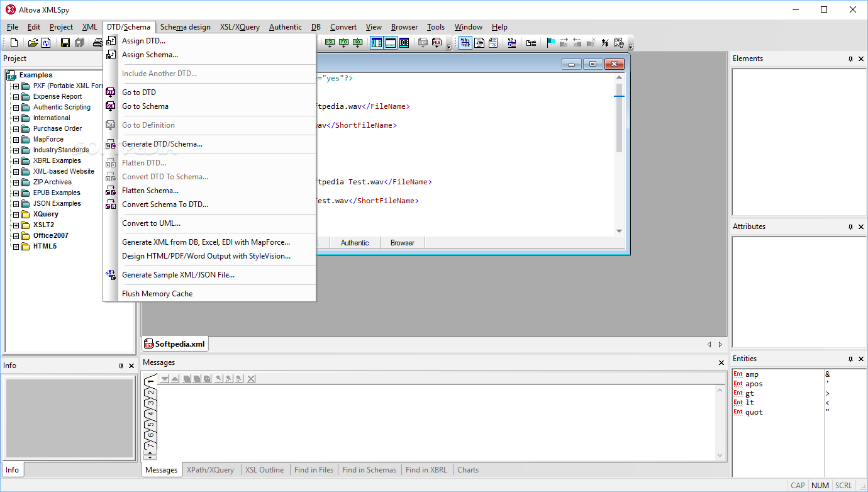Click the Go to File toolbar icon

coord(437,43)
